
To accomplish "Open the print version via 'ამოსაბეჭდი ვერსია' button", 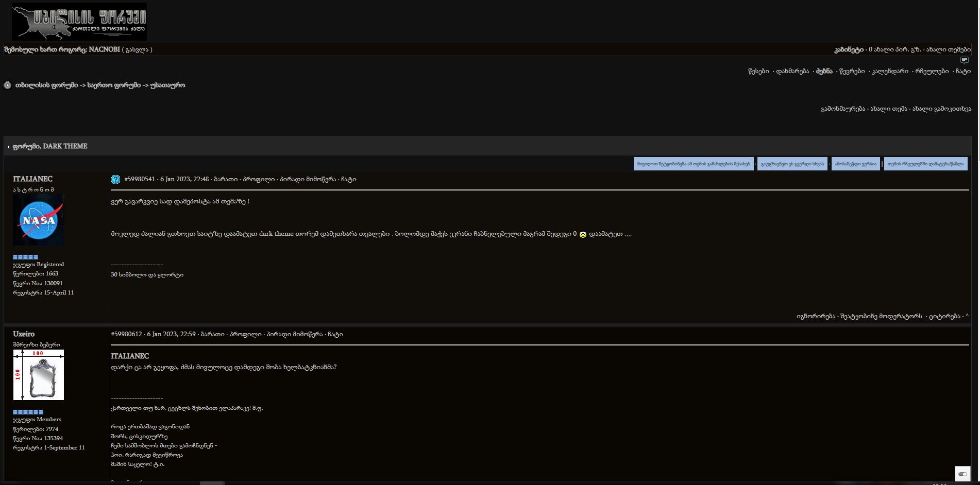I will [856, 163].
